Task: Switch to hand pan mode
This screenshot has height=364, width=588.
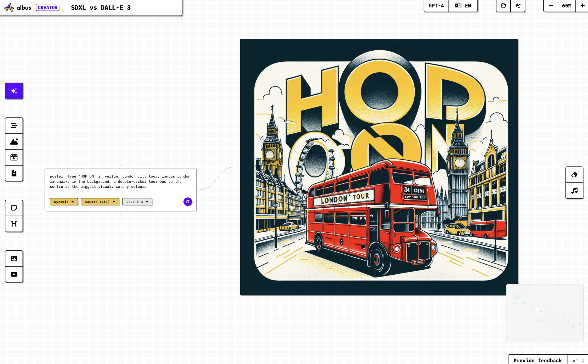Action: [x=503, y=6]
